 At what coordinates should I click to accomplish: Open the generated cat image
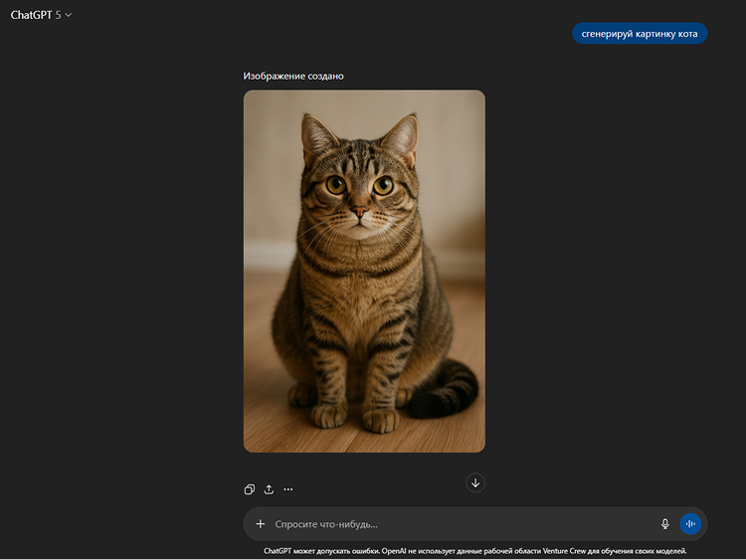[364, 272]
